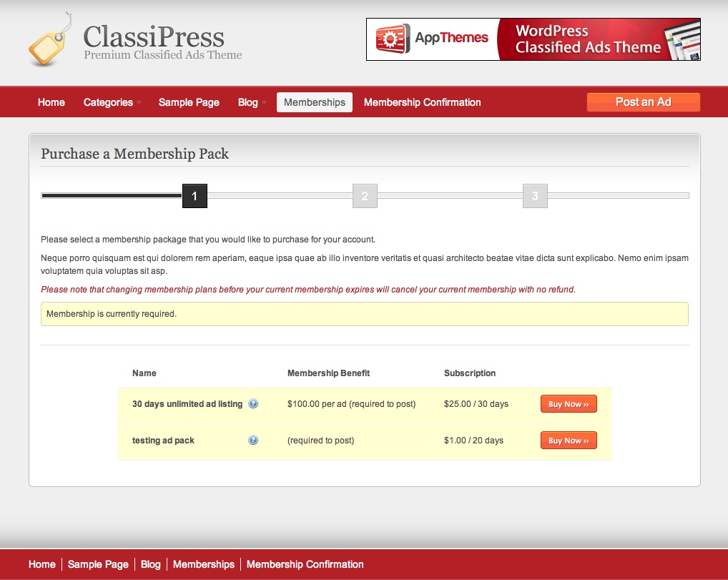
Task: Click 'Premium Classified Ads Theme' tagline
Action: [163, 55]
